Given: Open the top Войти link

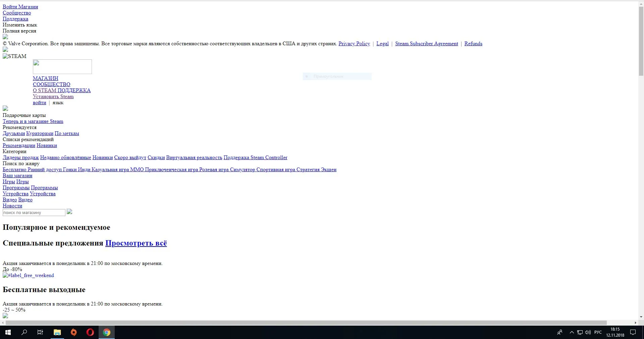Looking at the screenshot, I should coord(10,7).
